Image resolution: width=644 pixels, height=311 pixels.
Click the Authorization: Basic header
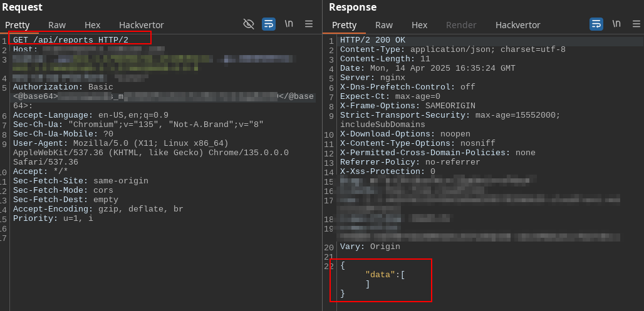63,87
